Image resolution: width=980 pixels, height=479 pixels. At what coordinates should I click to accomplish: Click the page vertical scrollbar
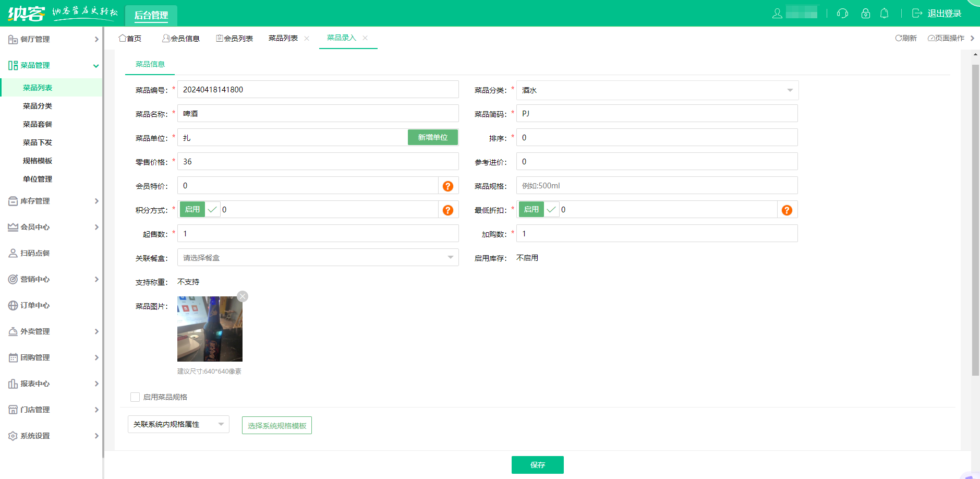tap(975, 219)
